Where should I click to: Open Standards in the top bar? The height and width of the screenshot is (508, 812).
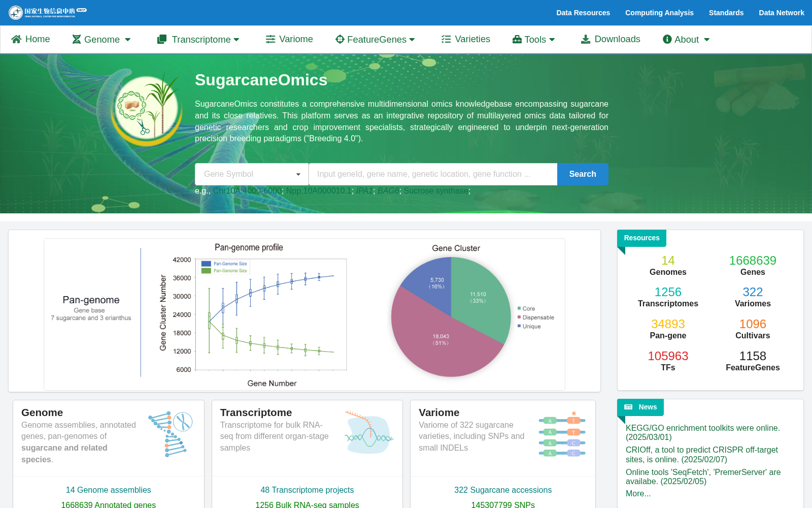(726, 13)
